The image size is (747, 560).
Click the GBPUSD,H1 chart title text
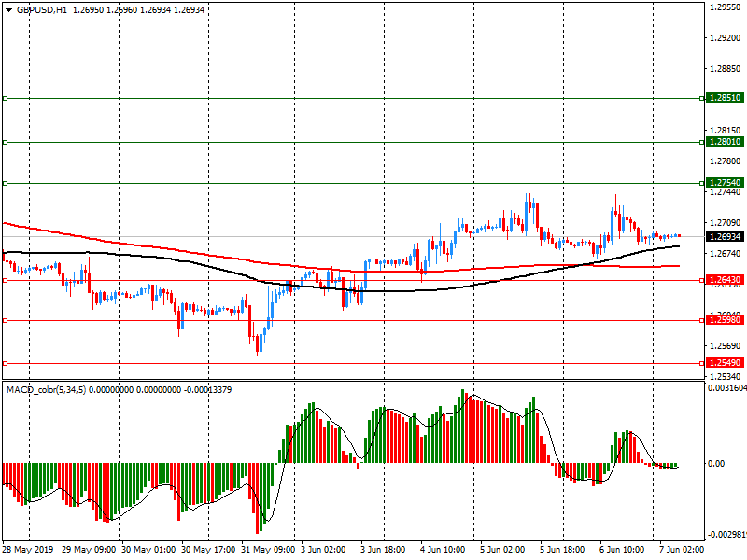click(x=42, y=10)
